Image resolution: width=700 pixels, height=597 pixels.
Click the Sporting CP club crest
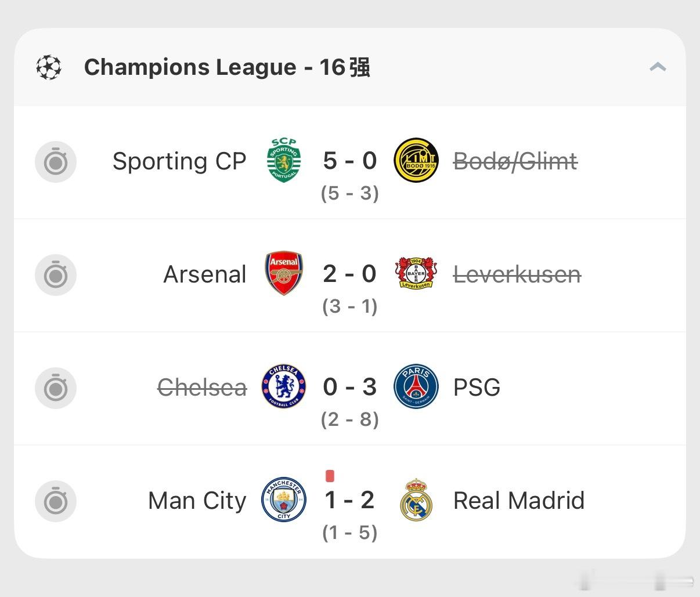(284, 160)
